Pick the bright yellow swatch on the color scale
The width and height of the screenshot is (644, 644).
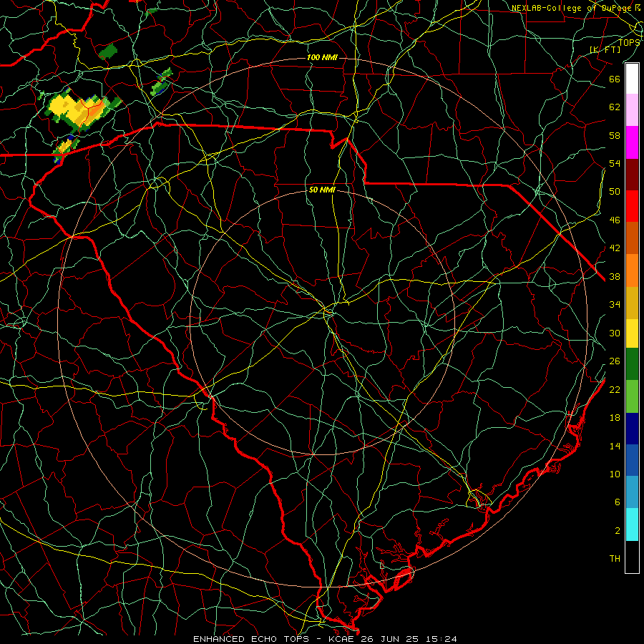click(632, 333)
